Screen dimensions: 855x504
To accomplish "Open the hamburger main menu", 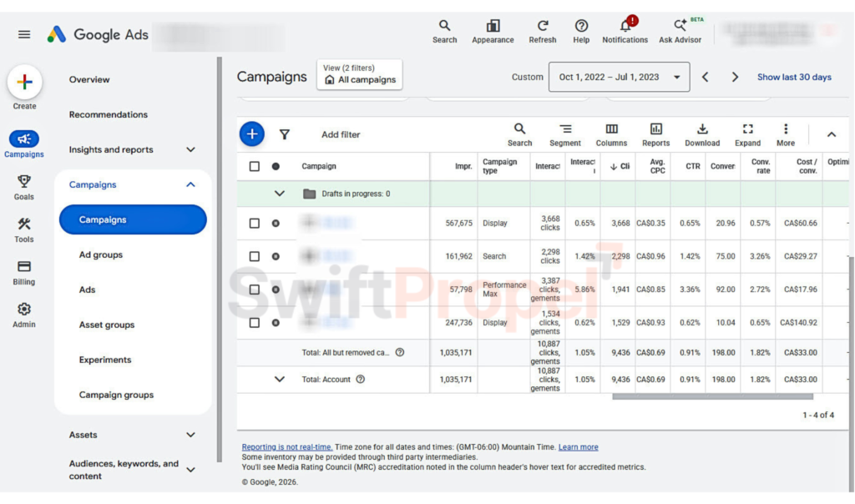I will [24, 34].
